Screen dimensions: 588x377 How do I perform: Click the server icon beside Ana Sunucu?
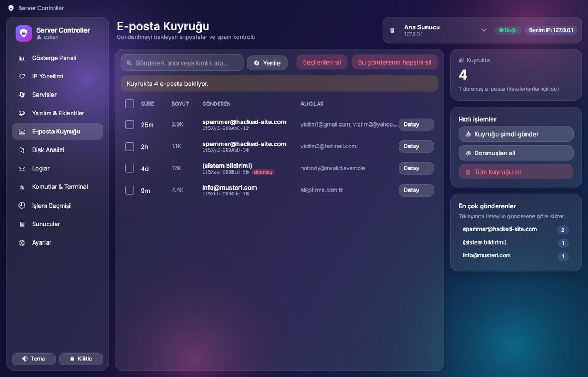point(392,30)
